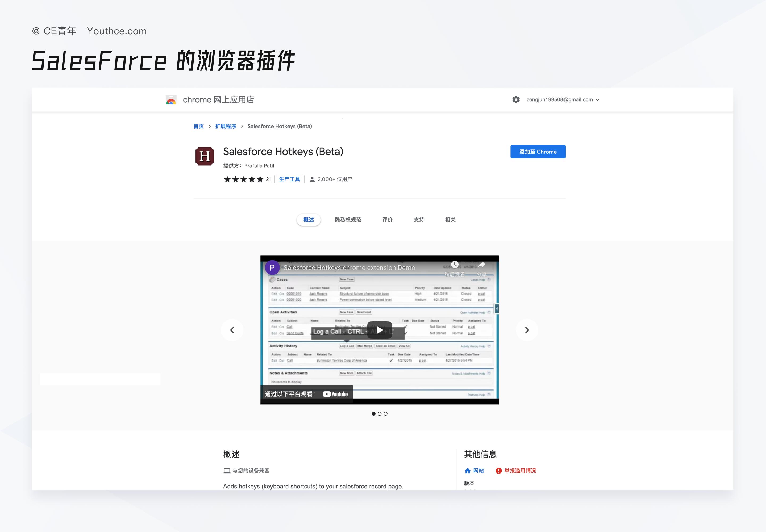
Task: Advance carousel with right arrow
Action: (527, 330)
